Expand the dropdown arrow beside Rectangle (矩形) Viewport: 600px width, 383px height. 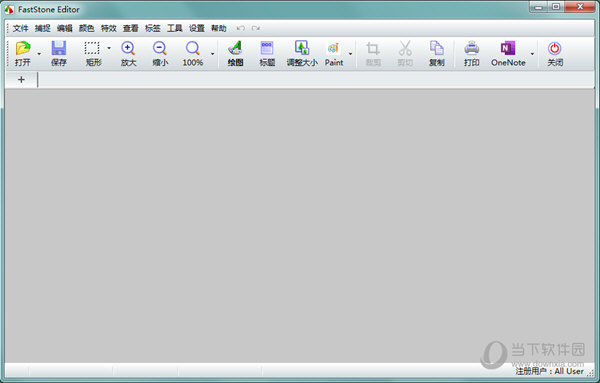(x=109, y=48)
